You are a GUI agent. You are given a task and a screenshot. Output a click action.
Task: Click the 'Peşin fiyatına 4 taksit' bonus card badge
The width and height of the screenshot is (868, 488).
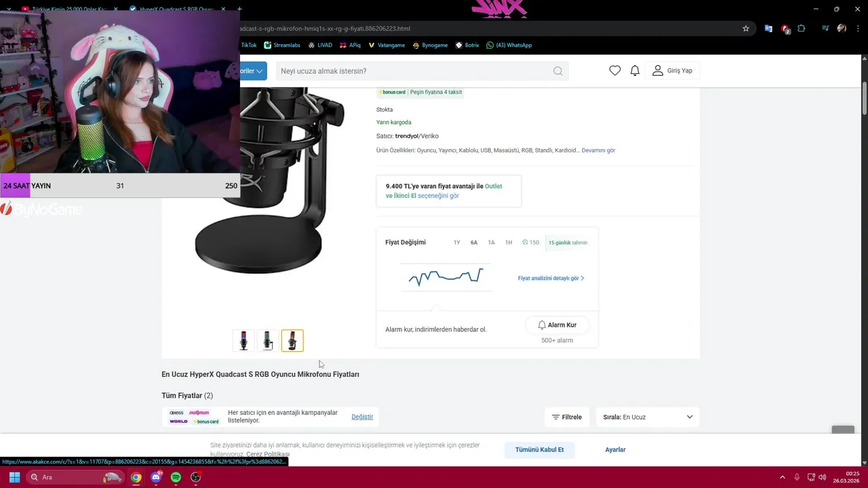pyautogui.click(x=420, y=92)
